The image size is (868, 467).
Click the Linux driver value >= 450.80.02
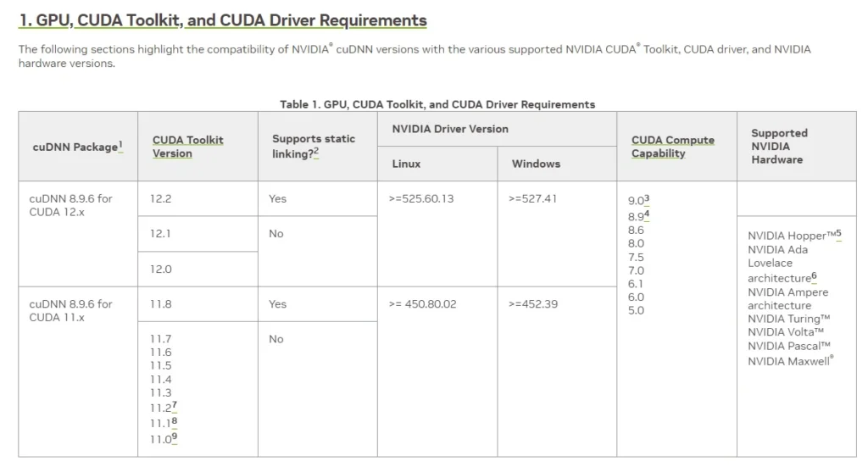[422, 304]
